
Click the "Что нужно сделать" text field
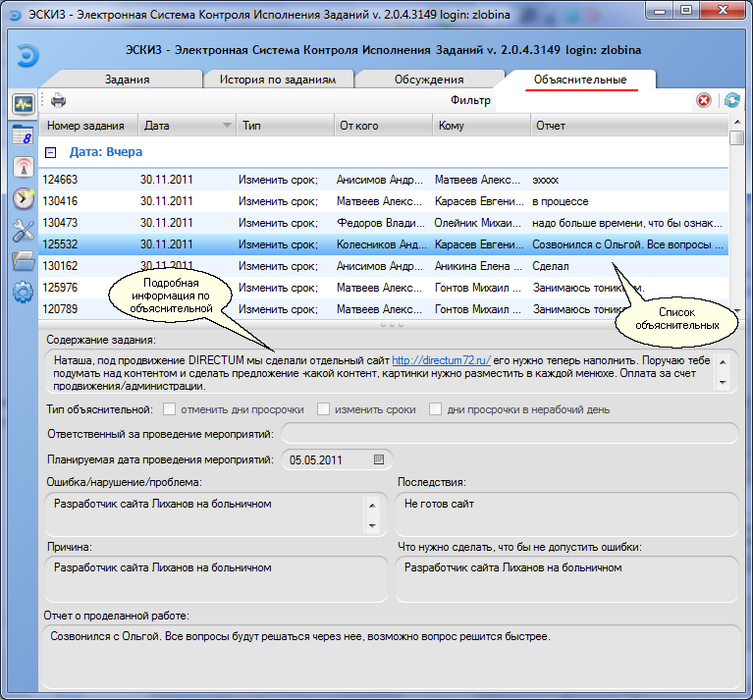[x=566, y=579]
